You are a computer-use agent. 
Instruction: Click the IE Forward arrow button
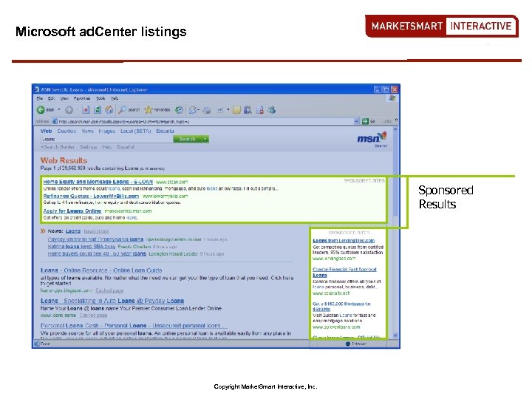[69, 109]
